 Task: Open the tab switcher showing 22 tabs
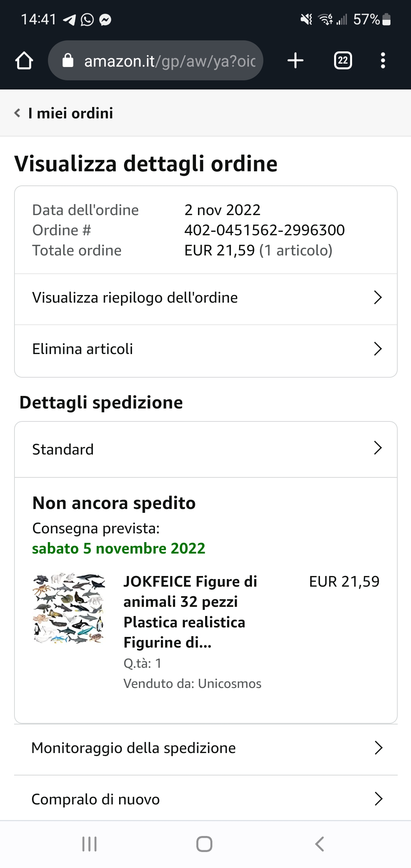pos(342,61)
